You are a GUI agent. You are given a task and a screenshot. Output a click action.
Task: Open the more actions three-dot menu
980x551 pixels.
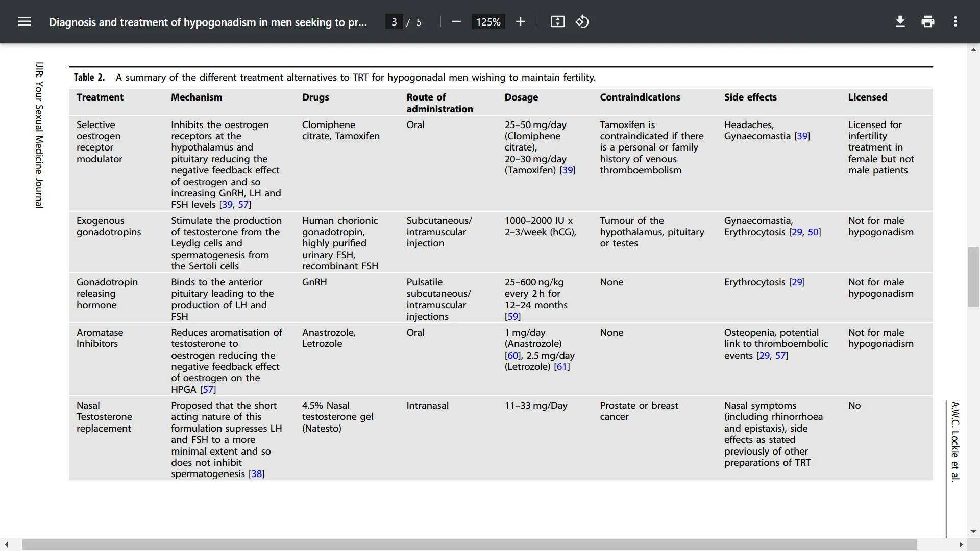coord(955,22)
